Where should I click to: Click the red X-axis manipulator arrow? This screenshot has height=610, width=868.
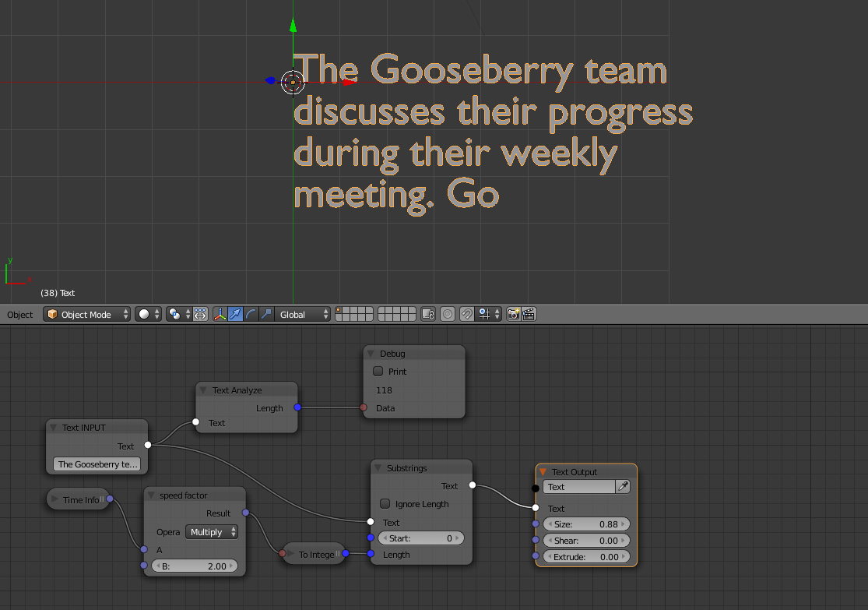coord(348,83)
